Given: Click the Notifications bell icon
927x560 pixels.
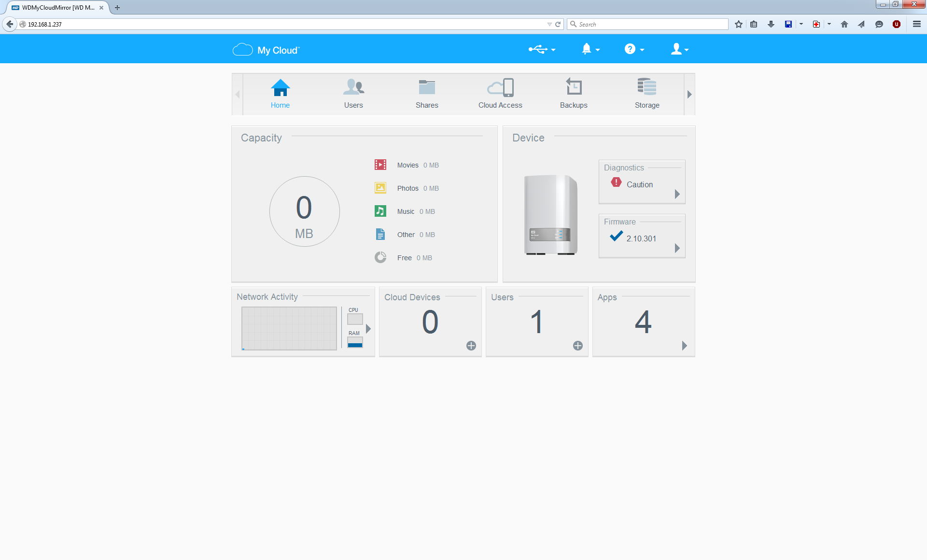Looking at the screenshot, I should [587, 48].
